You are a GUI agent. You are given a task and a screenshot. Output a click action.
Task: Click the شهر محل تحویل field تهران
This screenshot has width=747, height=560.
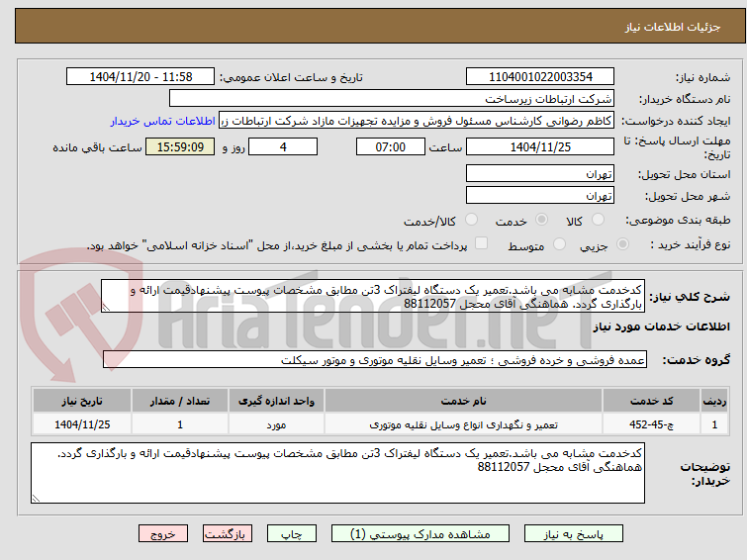pos(540,195)
